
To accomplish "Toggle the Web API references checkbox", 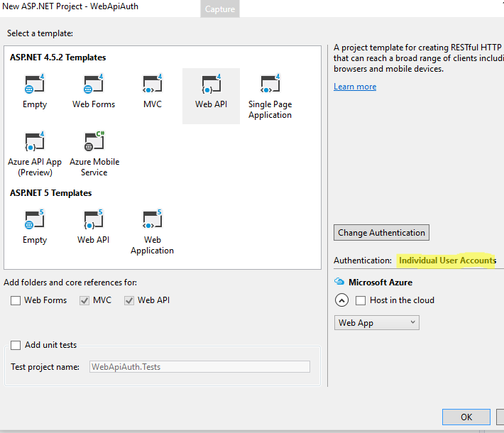I will click(x=129, y=300).
